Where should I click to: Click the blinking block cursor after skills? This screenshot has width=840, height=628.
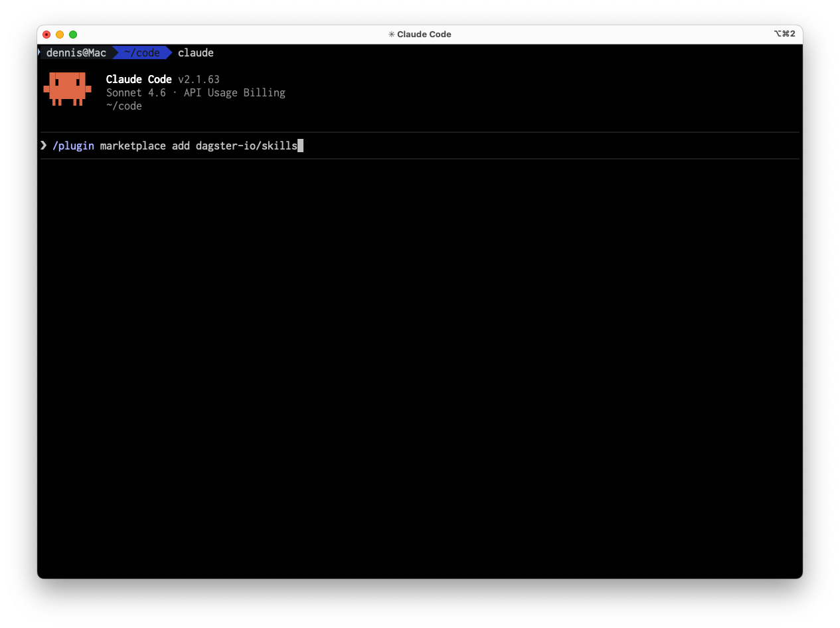pyautogui.click(x=301, y=146)
